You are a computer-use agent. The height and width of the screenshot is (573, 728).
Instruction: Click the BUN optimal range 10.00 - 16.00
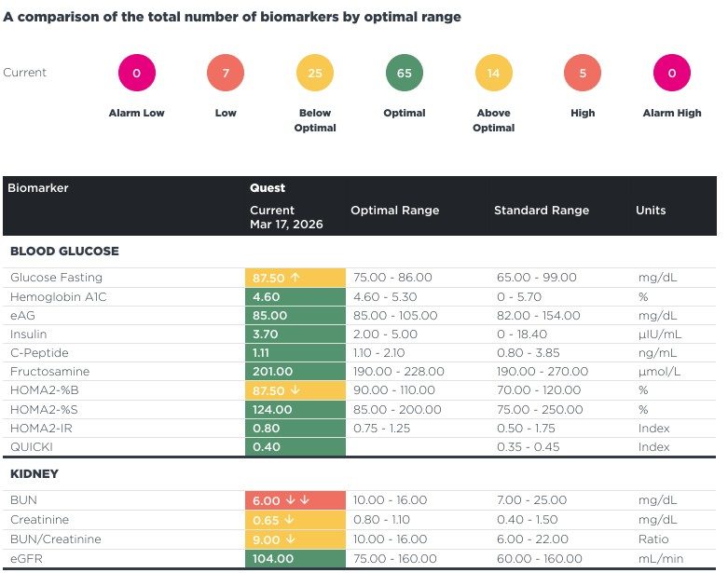tap(390, 500)
